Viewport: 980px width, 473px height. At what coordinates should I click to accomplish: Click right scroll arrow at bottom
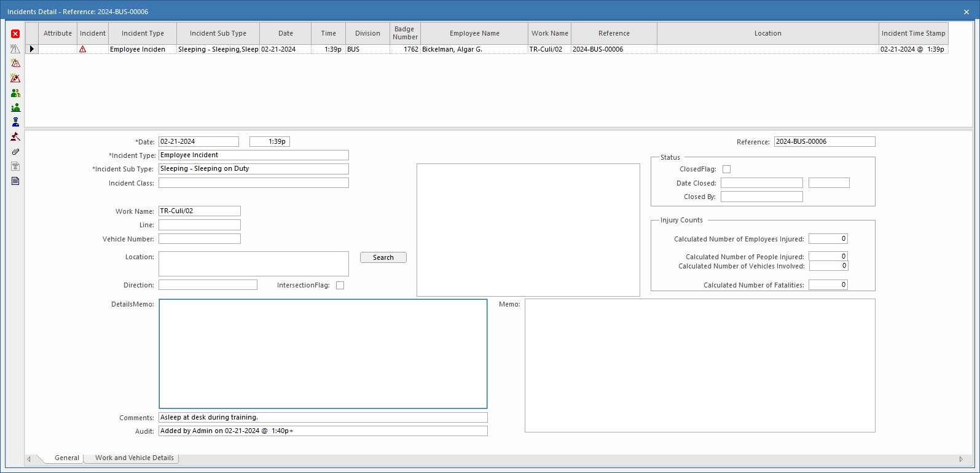click(961, 459)
